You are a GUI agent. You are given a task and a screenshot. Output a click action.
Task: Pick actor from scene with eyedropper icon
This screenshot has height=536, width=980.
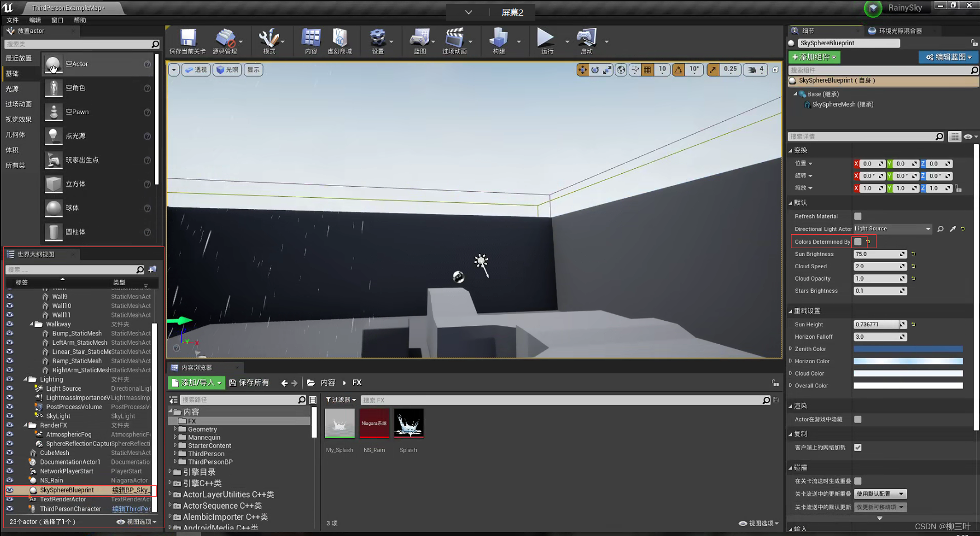point(953,229)
